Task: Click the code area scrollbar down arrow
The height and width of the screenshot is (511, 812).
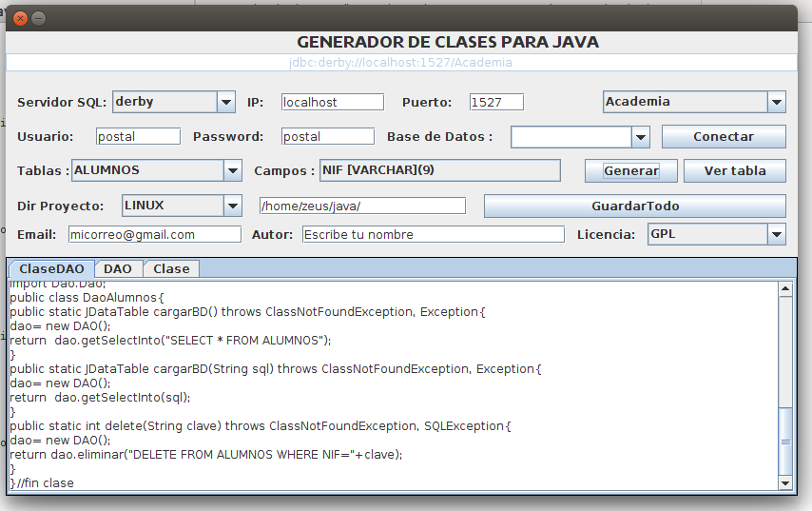Action: (x=784, y=483)
